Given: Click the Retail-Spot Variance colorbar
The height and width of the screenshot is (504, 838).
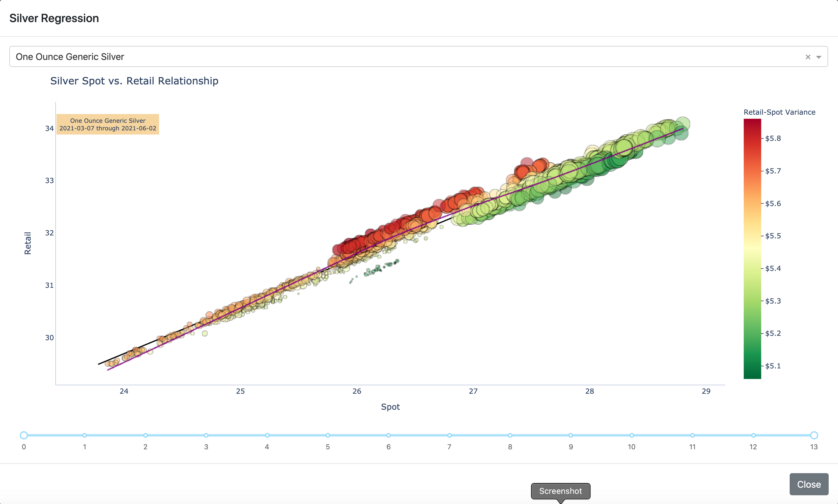Looking at the screenshot, I should point(752,249).
